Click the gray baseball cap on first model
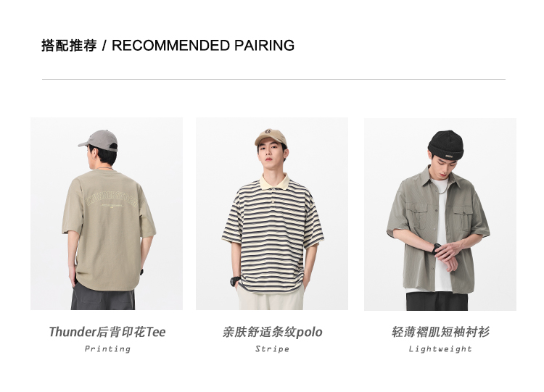 click(x=99, y=141)
